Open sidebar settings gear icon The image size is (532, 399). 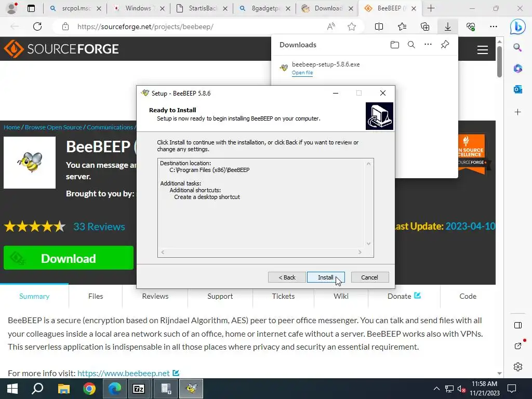[x=518, y=366]
